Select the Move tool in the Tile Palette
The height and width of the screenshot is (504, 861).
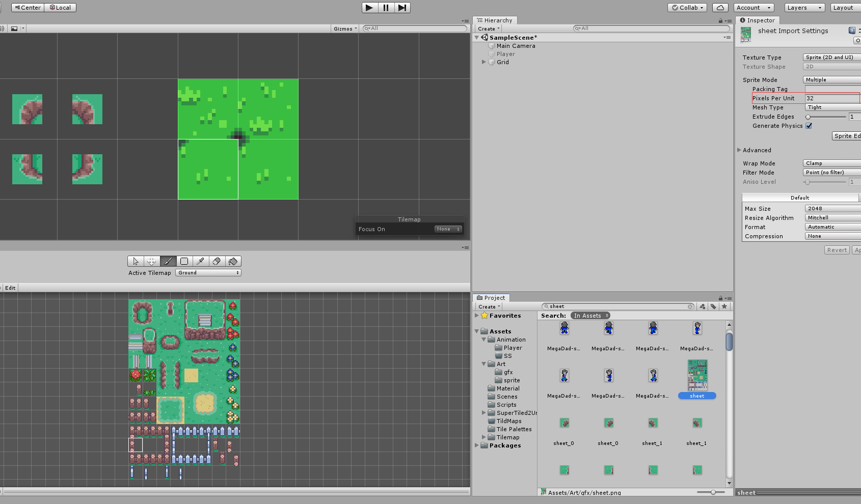[151, 261]
